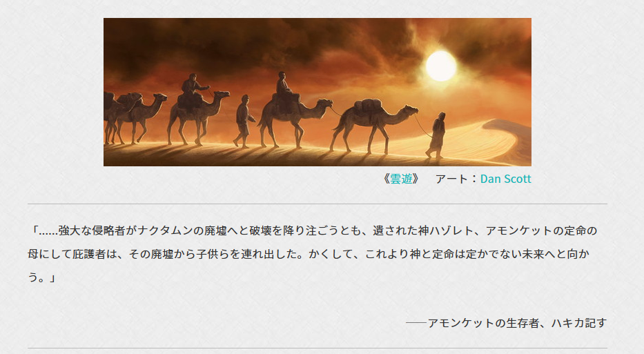The height and width of the screenshot is (354, 644).
Task: Click the desert caravan artwork image
Action: click(317, 92)
